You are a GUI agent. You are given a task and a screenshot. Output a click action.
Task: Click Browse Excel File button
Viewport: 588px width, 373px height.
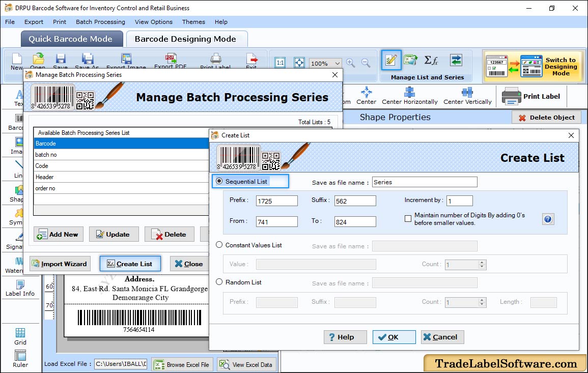click(182, 364)
